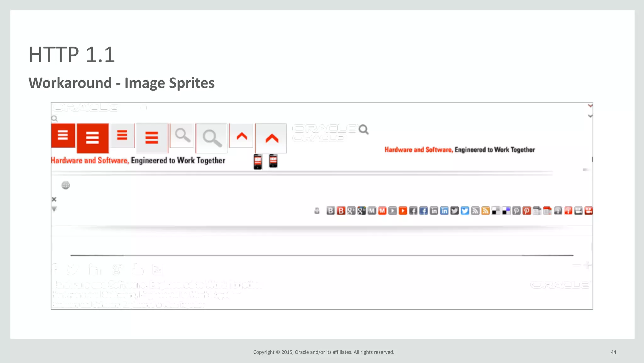Screen dimensions: 644x363
Task: Click the blue LinkedIn icon
Action: tap(444, 211)
